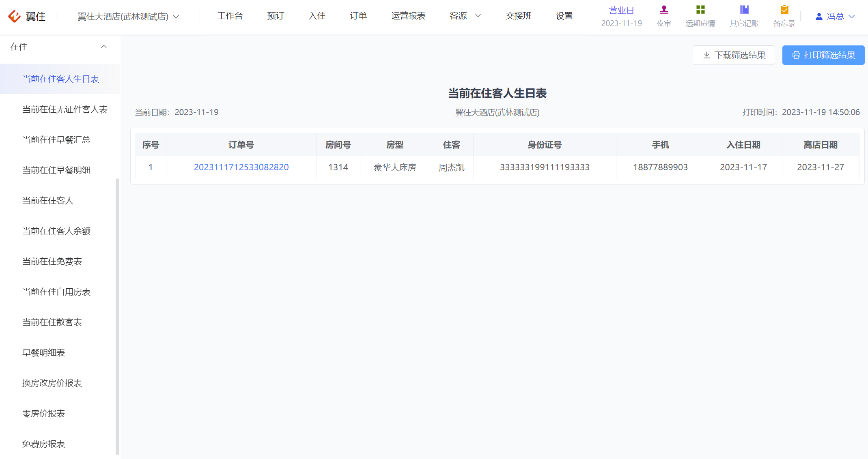Click the 房间号 column header
This screenshot has height=459, width=868.
tap(338, 145)
